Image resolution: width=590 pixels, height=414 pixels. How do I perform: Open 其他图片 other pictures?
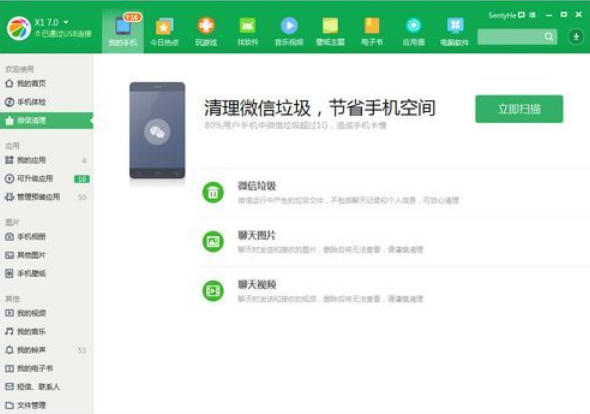47,255
